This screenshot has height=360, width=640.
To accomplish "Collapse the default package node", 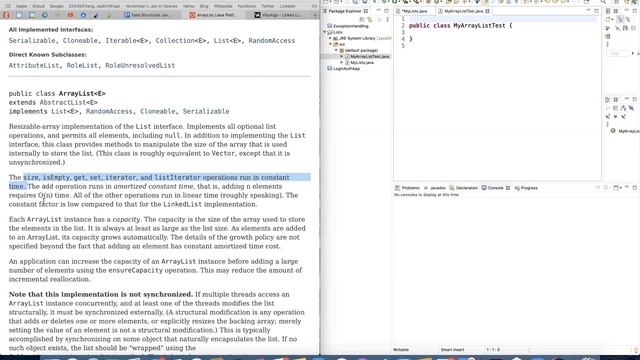I will (x=337, y=50).
